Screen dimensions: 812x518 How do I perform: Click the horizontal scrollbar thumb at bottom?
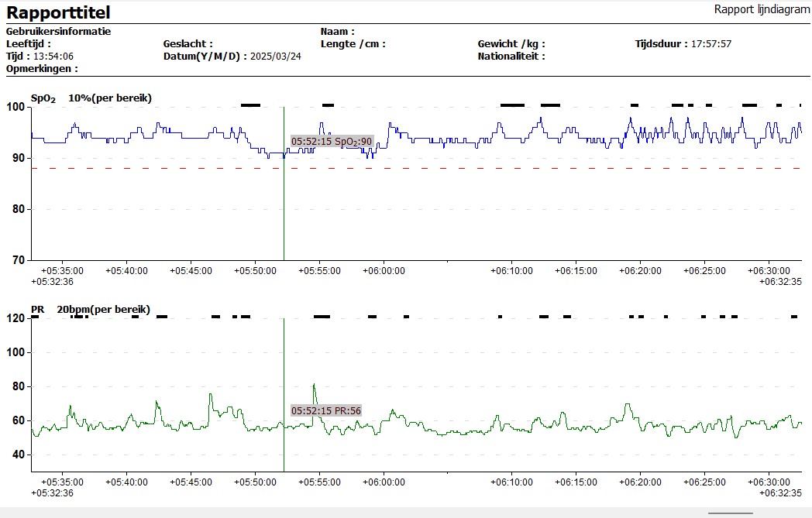(731, 513)
